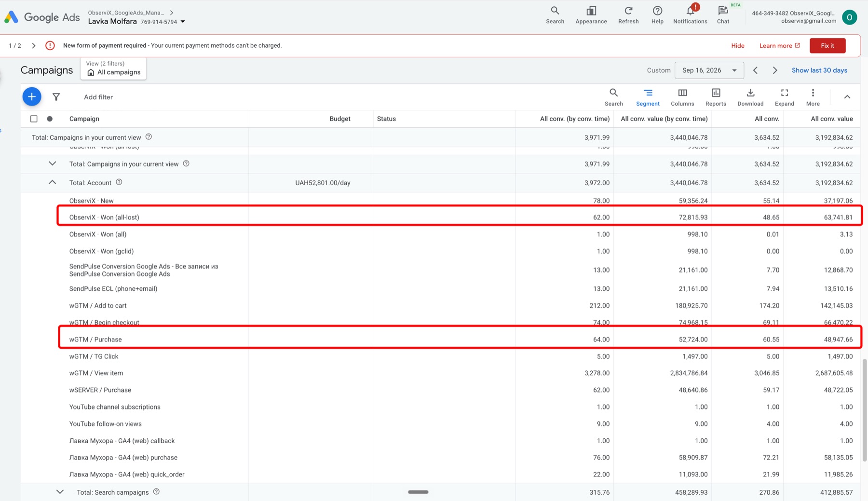868x501 pixels.
Task: Show next alert notification
Action: (x=34, y=46)
